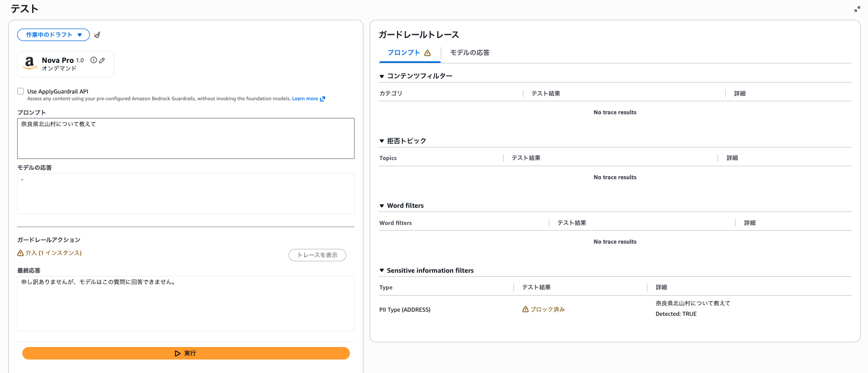Click the broom clear icon beside the draft selector
The width and height of the screenshot is (868, 373).
tap(97, 35)
